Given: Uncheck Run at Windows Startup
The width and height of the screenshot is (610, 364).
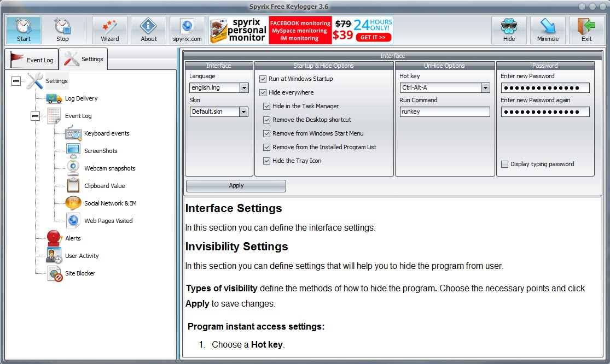Looking at the screenshot, I should click(x=263, y=79).
